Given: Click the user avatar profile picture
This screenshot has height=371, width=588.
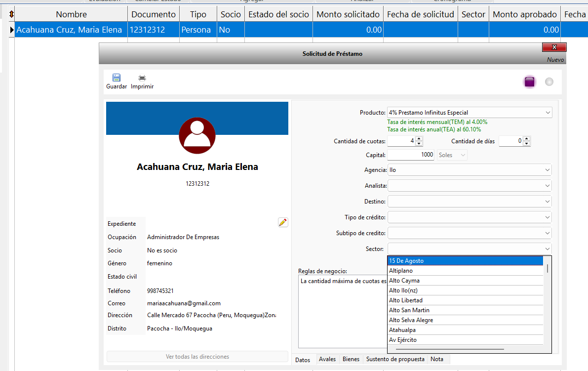Looking at the screenshot, I should click(x=197, y=136).
